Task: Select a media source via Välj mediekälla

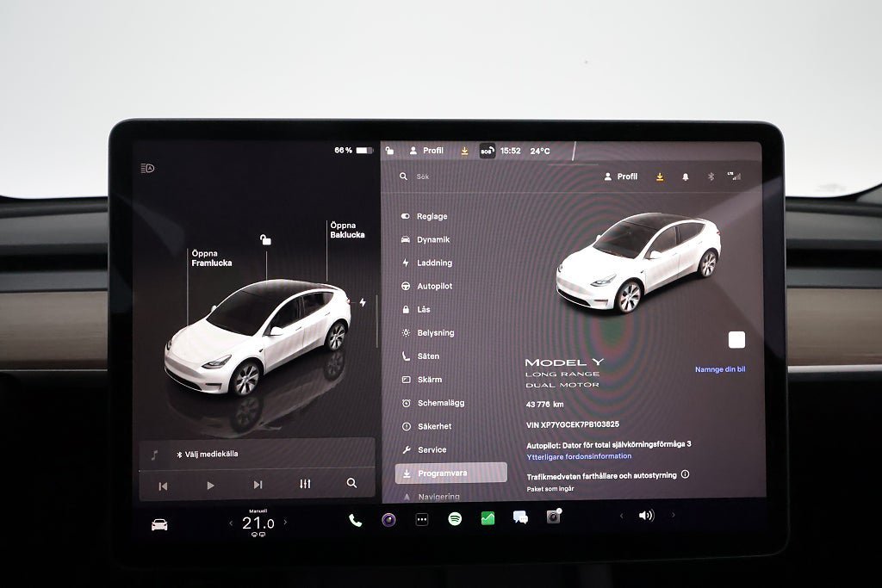Action: coord(208,455)
